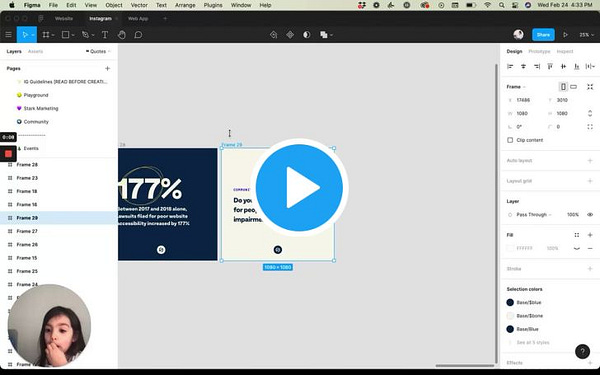Image resolution: width=600 pixels, height=375 pixels.
Task: Open fill Style picker four-dot icon
Action: point(577,235)
